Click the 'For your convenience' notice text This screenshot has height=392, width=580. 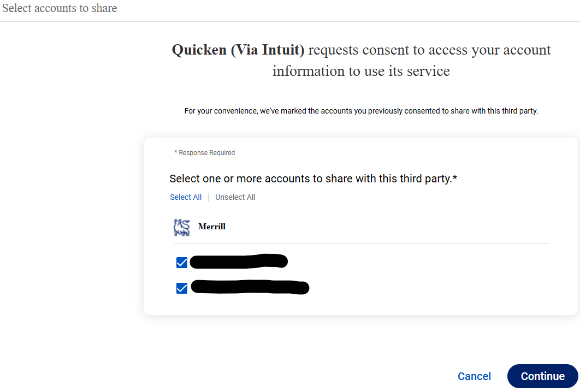(361, 111)
